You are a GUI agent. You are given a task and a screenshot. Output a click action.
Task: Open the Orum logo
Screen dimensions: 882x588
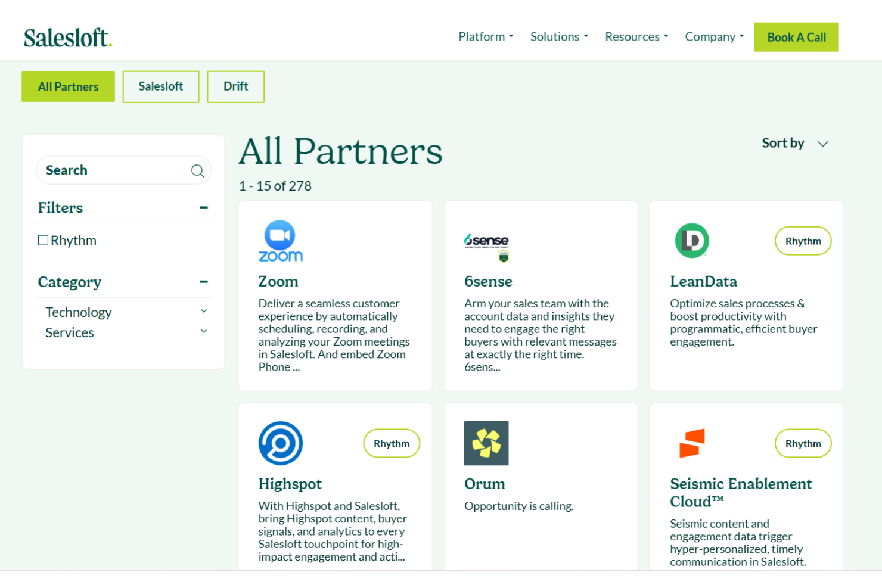pos(486,443)
